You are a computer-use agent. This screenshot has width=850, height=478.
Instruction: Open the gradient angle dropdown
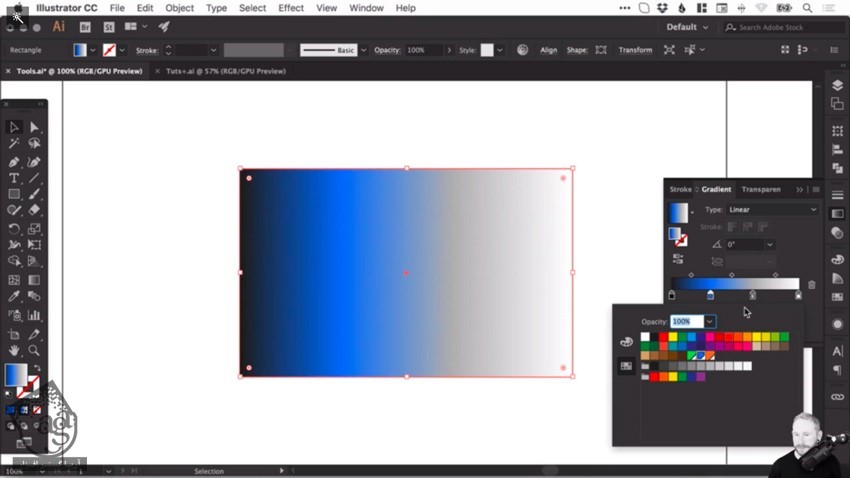point(770,244)
